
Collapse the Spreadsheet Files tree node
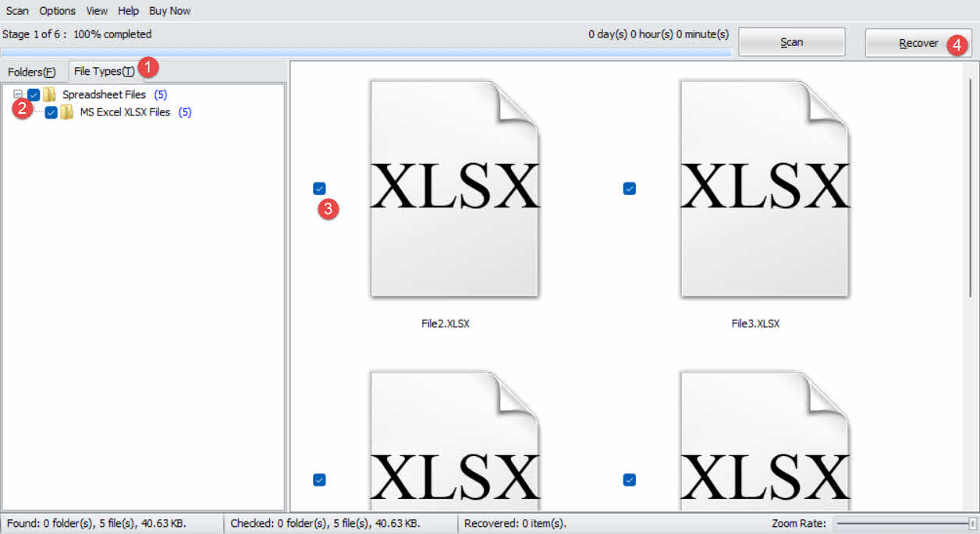18,94
